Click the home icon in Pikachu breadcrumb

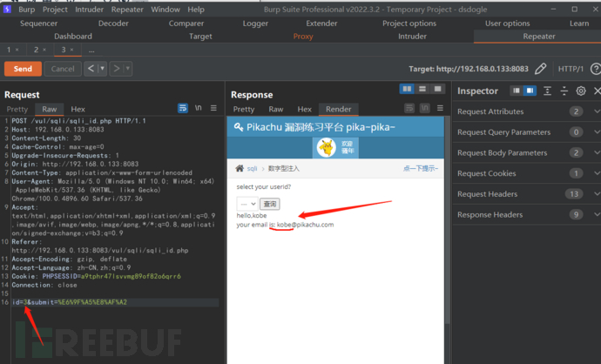[240, 168]
